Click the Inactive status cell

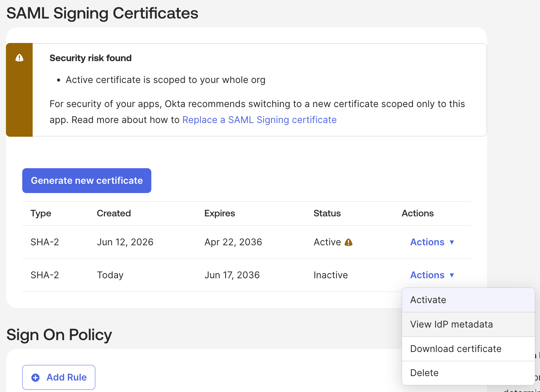click(331, 275)
